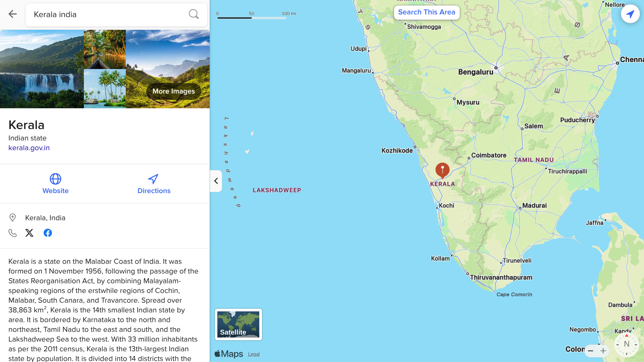Viewport: 644px width, 362px height.
Task: Go back with the left arrow icon
Action: pyautogui.click(x=12, y=14)
